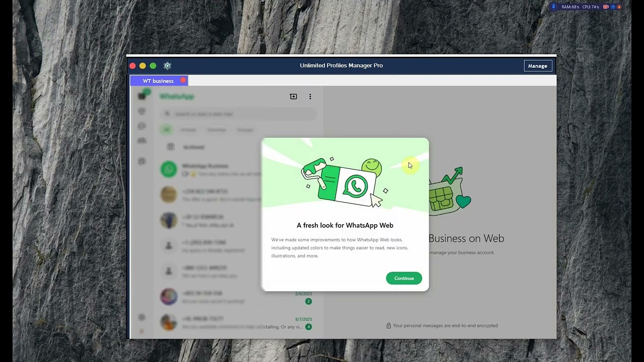
Task: Click the orange bell icon in the system widget
Action: (619, 7)
